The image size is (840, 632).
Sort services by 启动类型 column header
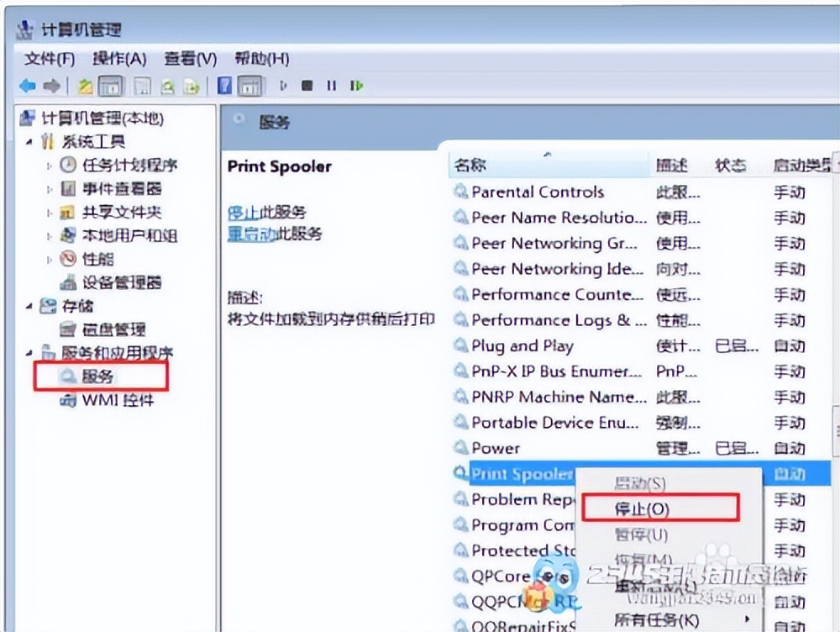click(801, 165)
